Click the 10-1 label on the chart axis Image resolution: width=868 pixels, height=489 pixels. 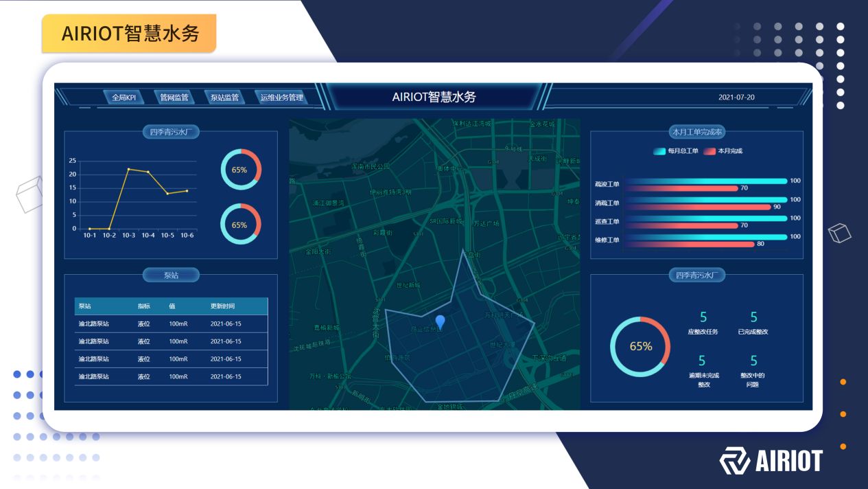pos(90,236)
